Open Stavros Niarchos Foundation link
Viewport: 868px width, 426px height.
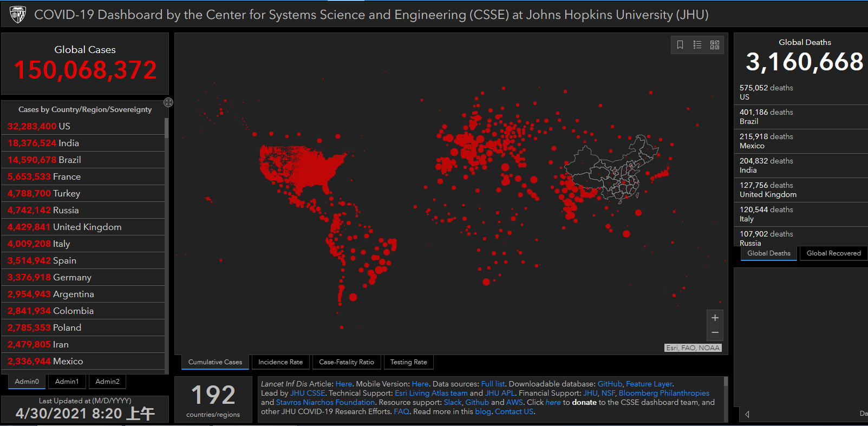click(x=325, y=402)
